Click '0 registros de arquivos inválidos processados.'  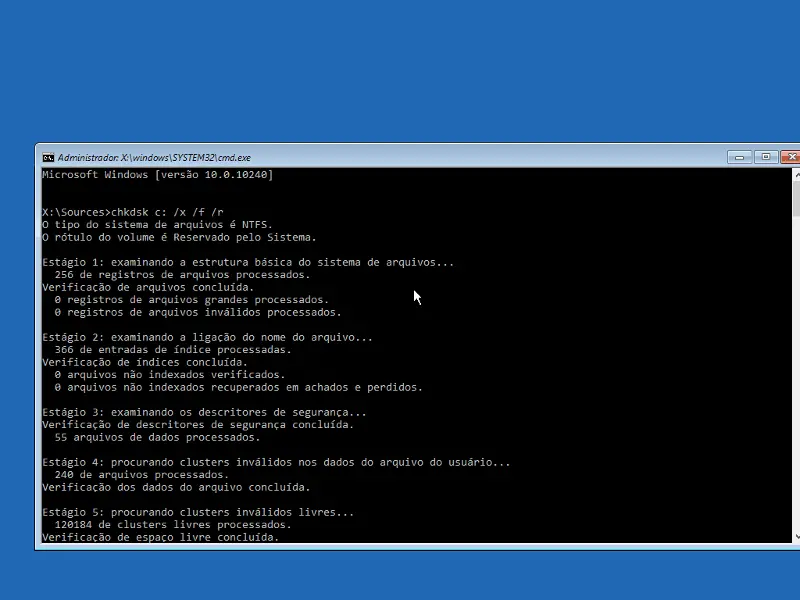(x=198, y=312)
